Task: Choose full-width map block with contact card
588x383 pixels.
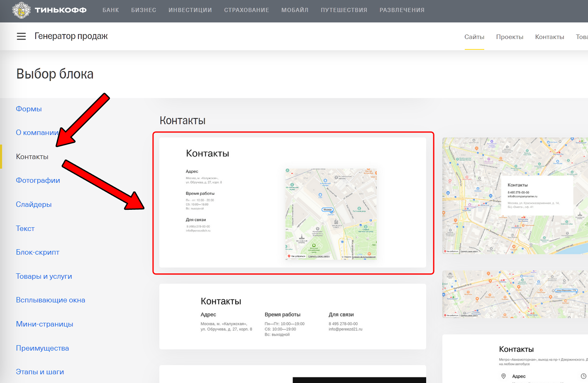Action: click(x=515, y=196)
